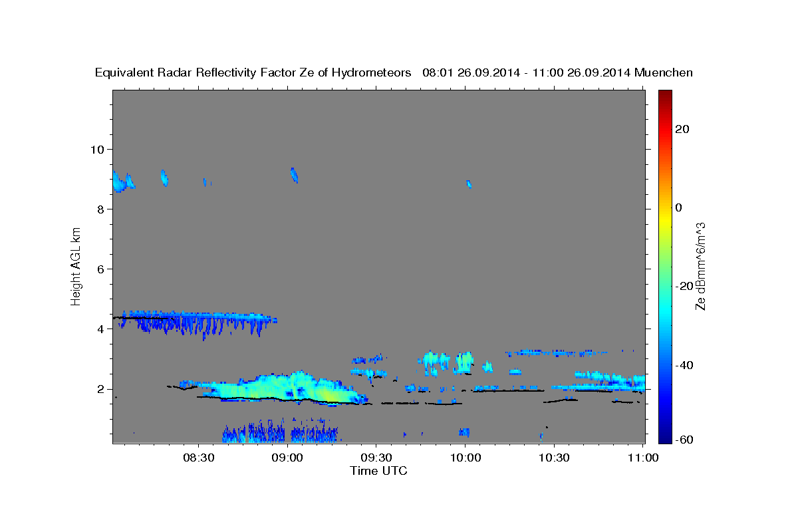Click the colorbar label -40
This screenshot has height=532, width=798.
(x=684, y=365)
